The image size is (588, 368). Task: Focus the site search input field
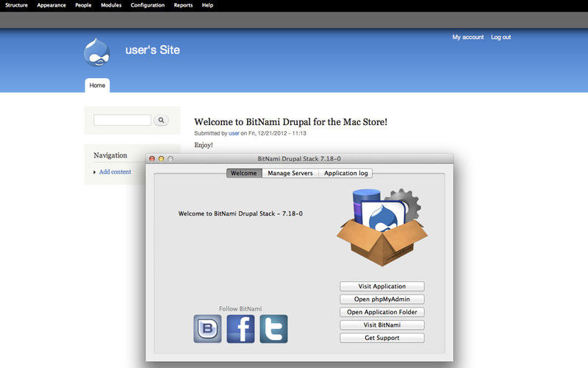point(122,120)
